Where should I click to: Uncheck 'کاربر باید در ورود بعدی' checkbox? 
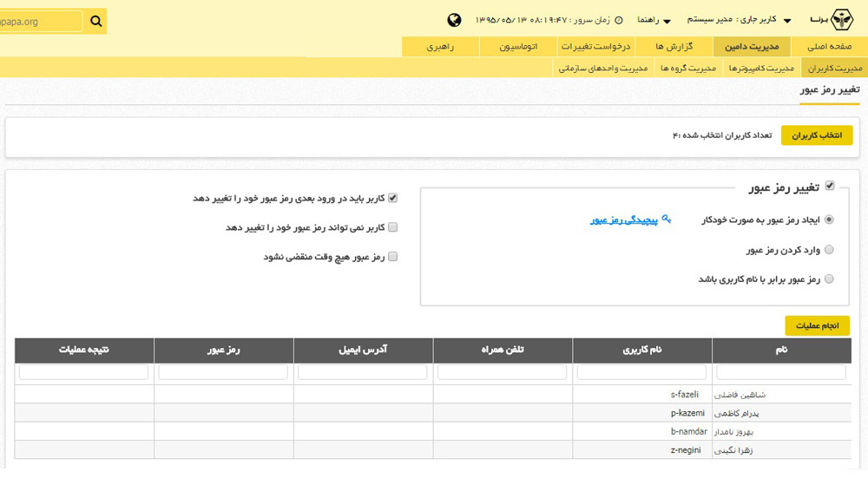[x=392, y=198]
